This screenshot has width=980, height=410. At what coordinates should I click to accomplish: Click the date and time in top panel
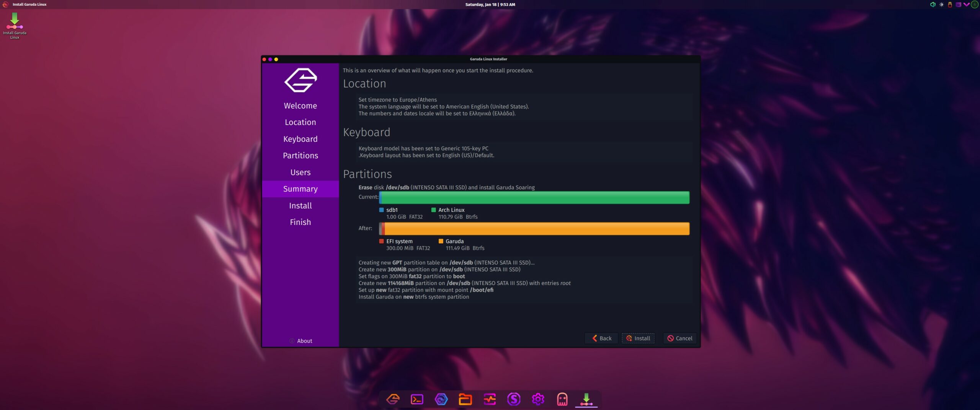tap(490, 5)
